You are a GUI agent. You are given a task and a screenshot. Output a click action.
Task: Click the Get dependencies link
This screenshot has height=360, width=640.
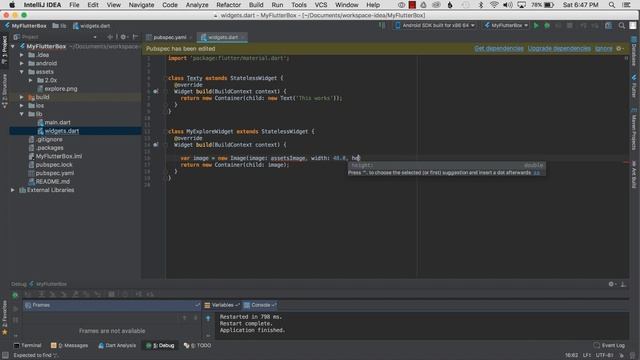(x=499, y=49)
